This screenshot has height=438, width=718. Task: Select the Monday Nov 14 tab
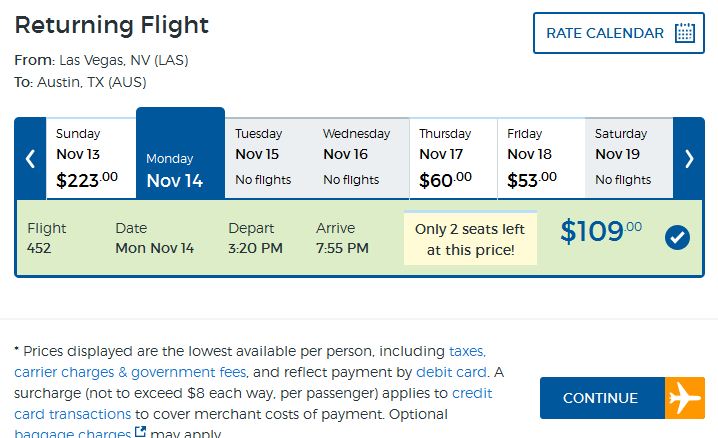180,154
